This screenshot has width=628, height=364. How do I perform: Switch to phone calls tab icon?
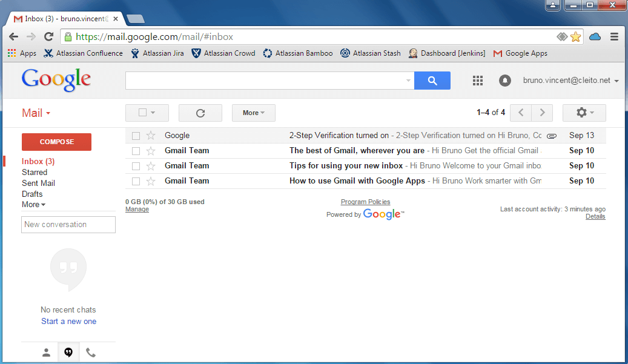coord(91,352)
